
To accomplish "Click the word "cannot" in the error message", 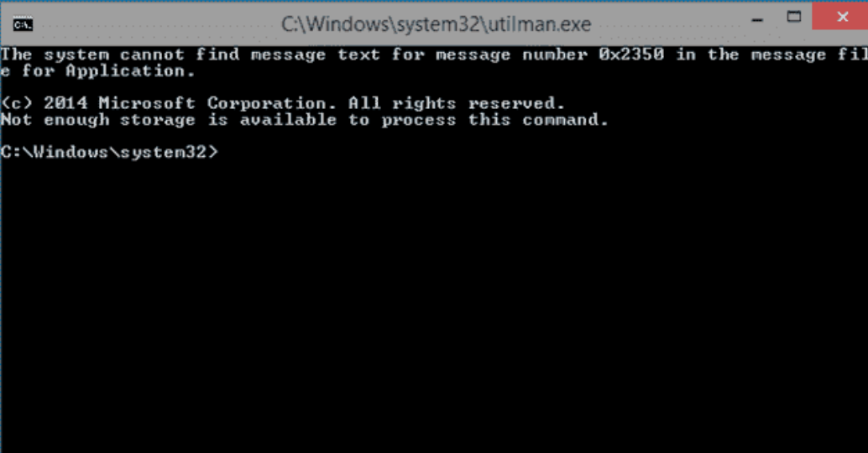I will 152,55.
